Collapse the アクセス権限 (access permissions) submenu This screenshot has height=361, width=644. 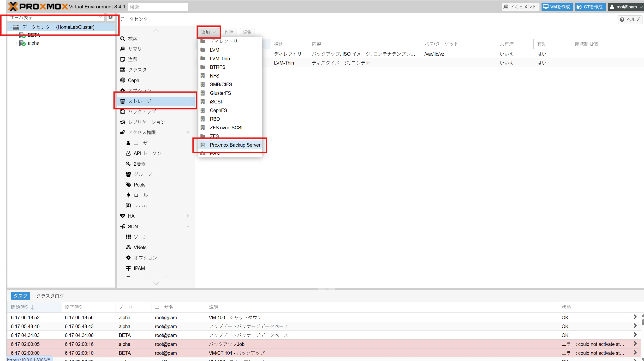tap(188, 132)
